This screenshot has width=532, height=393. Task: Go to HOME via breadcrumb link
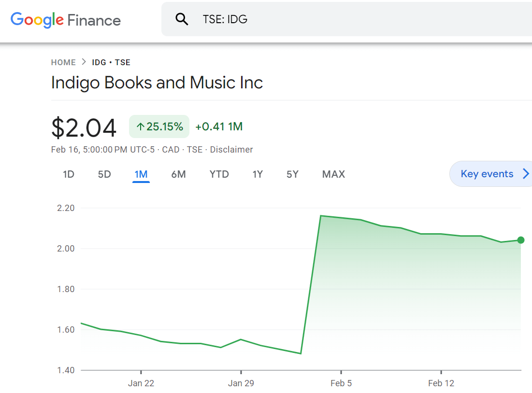tap(63, 62)
